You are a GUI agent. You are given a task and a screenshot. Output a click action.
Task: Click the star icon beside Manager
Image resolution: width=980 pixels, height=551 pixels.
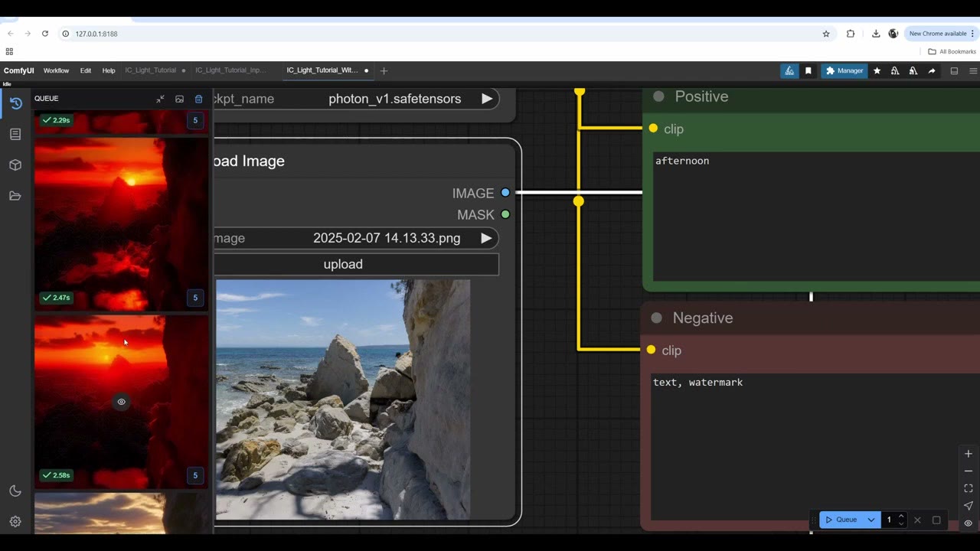(x=877, y=70)
